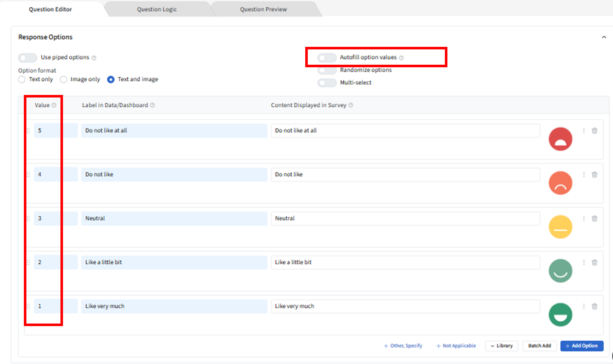Toggle Use piped options switch
613x364 pixels.
(28, 57)
